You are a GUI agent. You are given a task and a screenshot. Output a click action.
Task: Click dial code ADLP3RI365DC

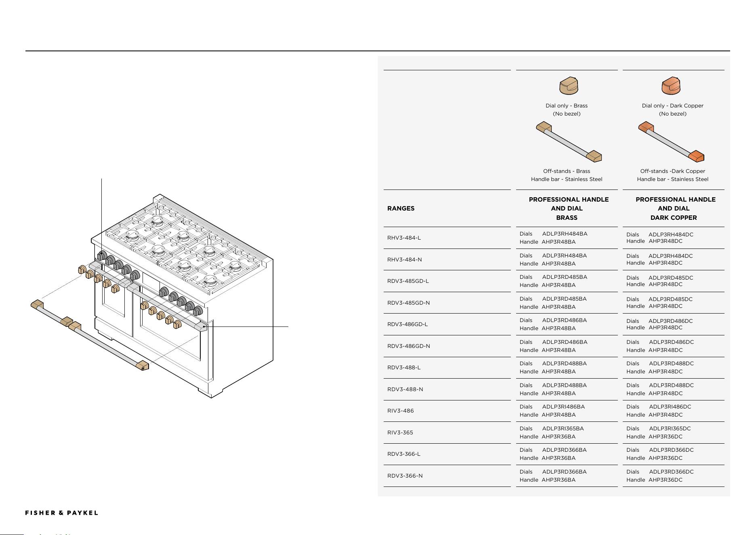[x=670, y=429]
